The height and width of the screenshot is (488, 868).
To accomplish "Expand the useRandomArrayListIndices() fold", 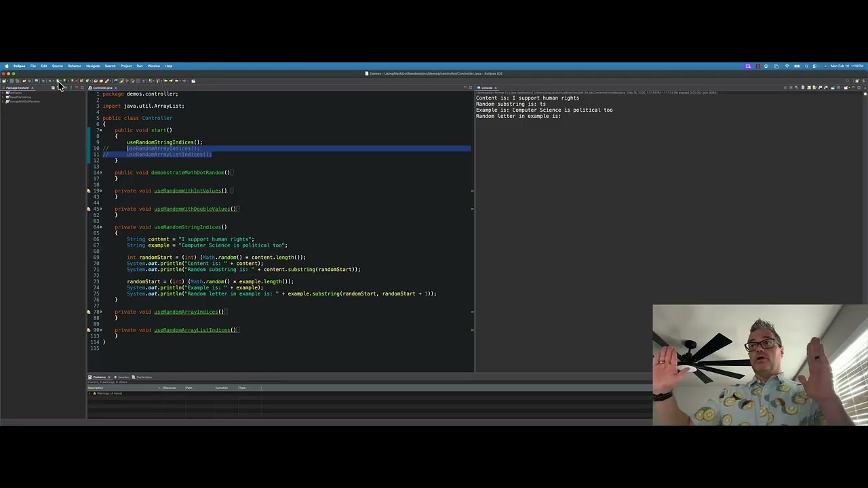I will 101,330.
